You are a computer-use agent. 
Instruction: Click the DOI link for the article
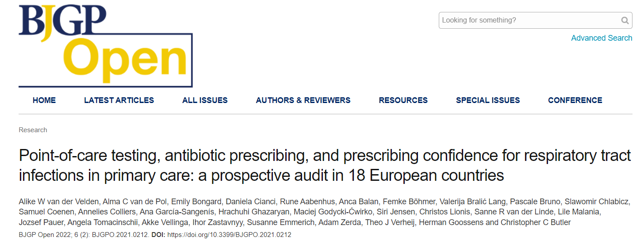(x=229, y=235)
